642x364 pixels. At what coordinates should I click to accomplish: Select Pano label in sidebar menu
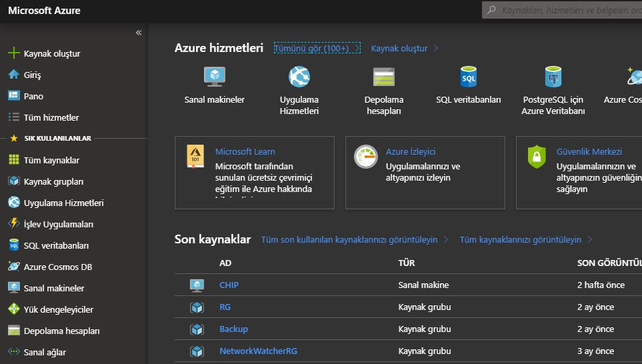point(33,96)
